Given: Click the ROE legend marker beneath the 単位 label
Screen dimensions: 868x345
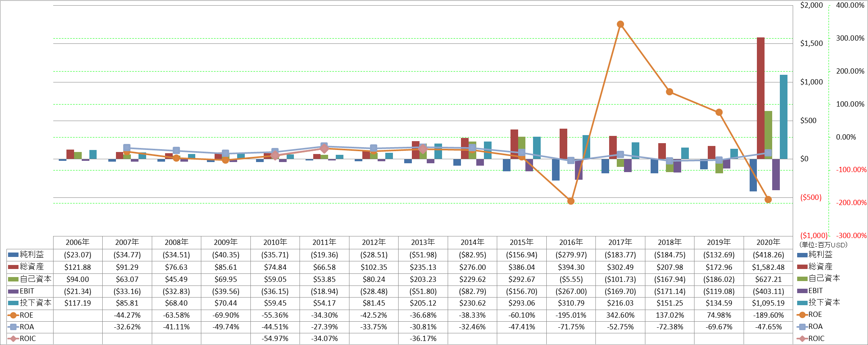Looking at the screenshot, I should [802, 315].
